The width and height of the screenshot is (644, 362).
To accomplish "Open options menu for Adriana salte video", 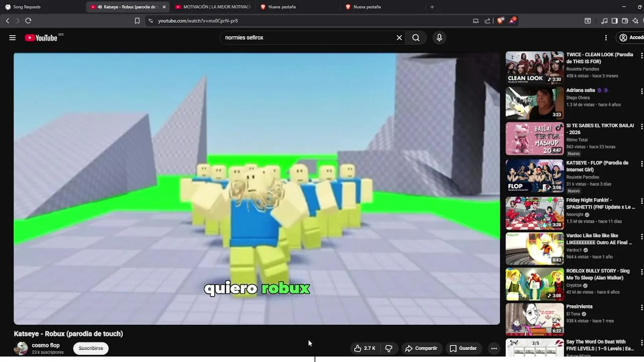I will (641, 92).
